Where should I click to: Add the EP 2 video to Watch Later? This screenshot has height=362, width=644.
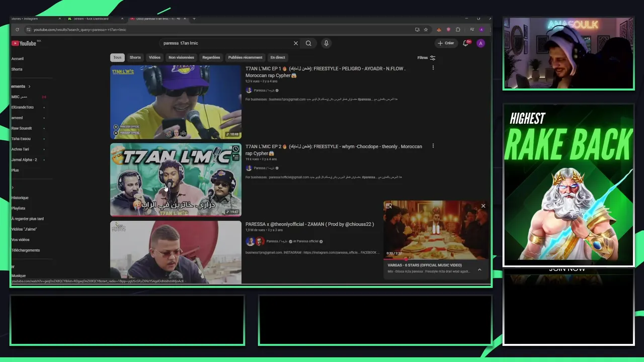click(x=235, y=149)
